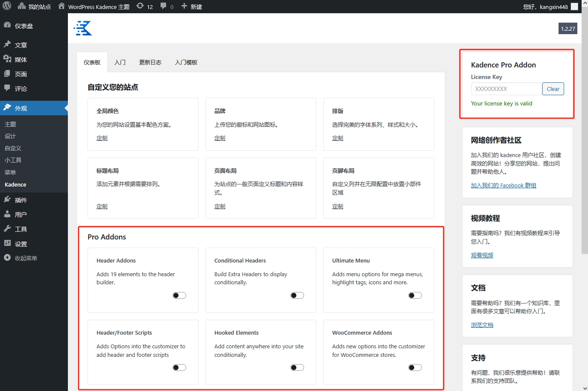Open 外观 appearance menu
Viewport: 588px width, 391px height.
coord(34,108)
